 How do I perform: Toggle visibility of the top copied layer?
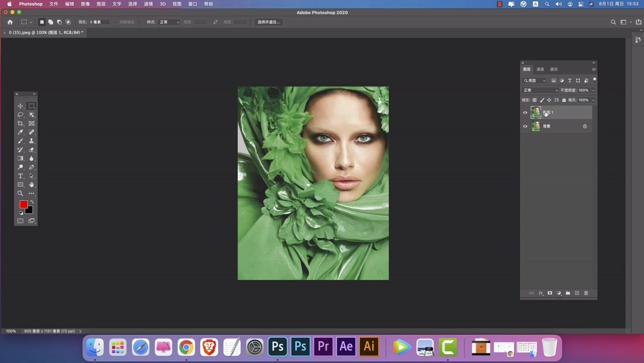(x=525, y=112)
